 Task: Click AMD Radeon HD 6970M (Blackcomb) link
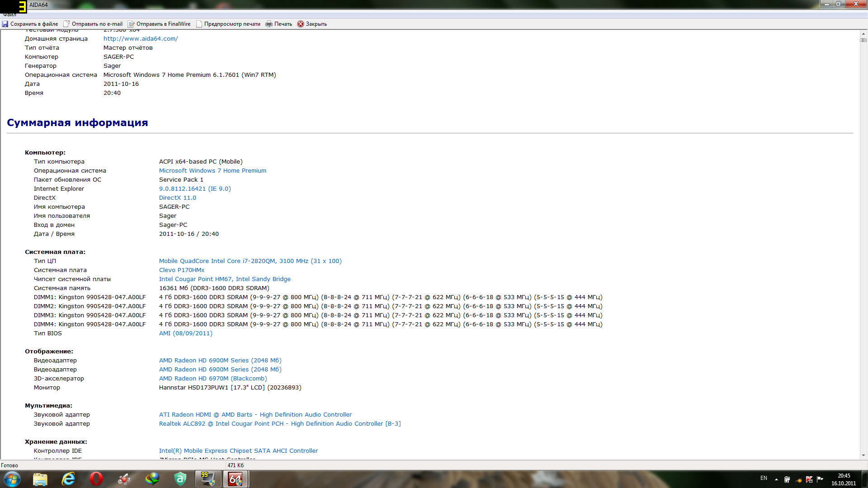click(x=213, y=379)
